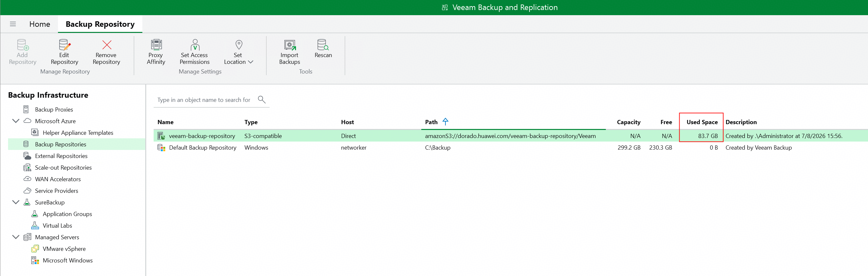Image resolution: width=868 pixels, height=276 pixels.
Task: Click the Backup Repositories database icon
Action: pyautogui.click(x=26, y=144)
